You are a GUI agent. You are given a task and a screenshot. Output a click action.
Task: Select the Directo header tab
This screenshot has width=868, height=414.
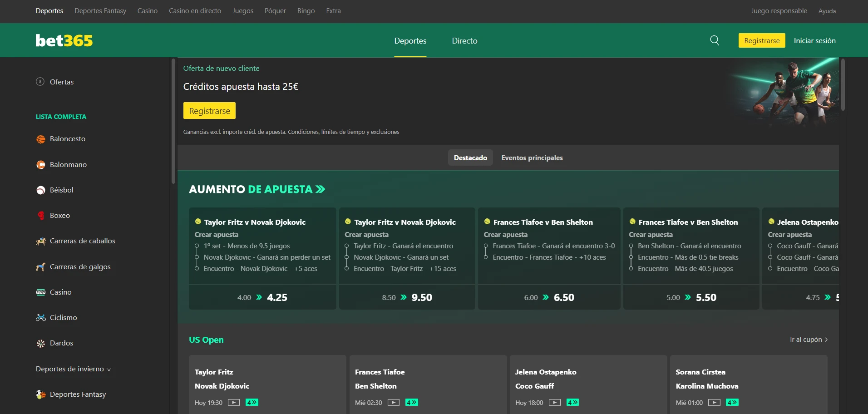[464, 40]
